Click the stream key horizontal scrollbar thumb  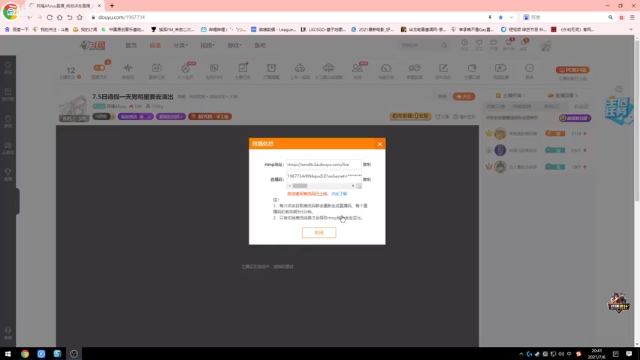tap(300, 186)
